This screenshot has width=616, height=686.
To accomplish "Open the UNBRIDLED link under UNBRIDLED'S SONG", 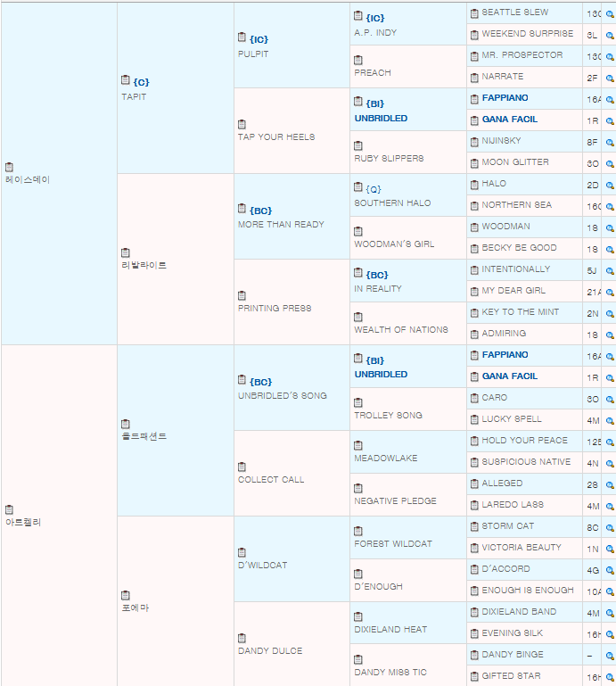I will (381, 375).
